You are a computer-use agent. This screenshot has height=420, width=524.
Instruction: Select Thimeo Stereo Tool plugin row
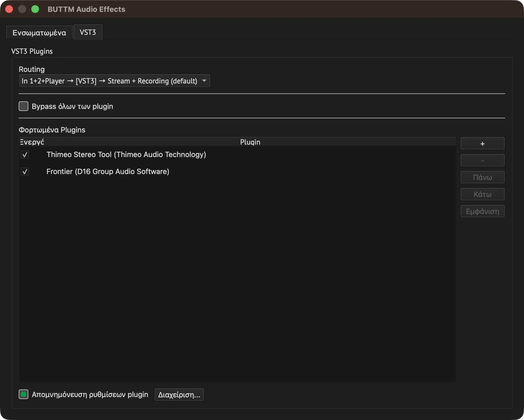pyautogui.click(x=237, y=155)
